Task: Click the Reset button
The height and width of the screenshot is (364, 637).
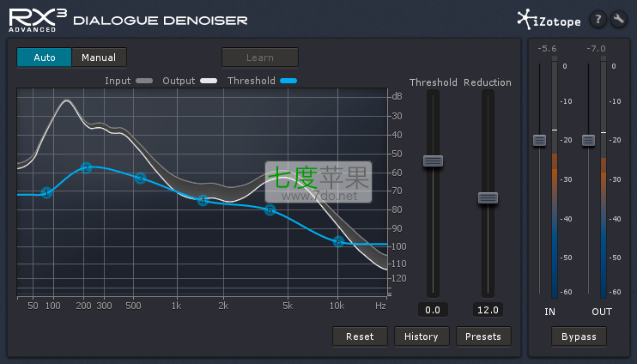Action: point(360,337)
